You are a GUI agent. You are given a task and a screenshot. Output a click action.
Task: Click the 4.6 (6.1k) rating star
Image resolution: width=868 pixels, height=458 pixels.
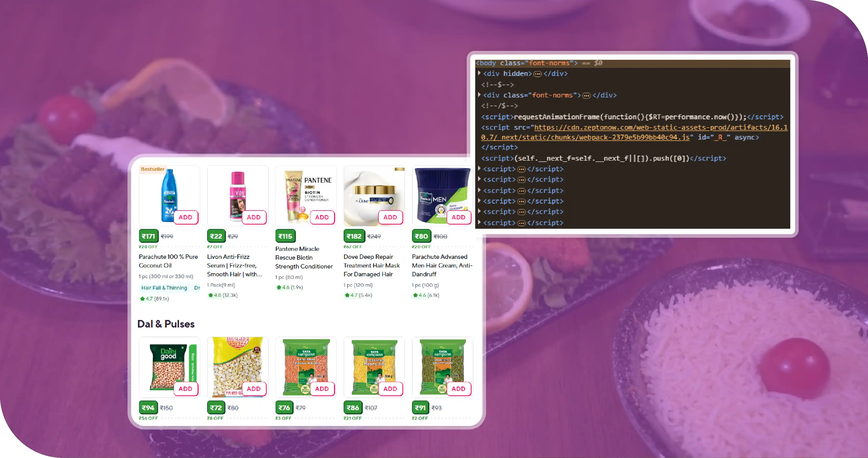(415, 295)
